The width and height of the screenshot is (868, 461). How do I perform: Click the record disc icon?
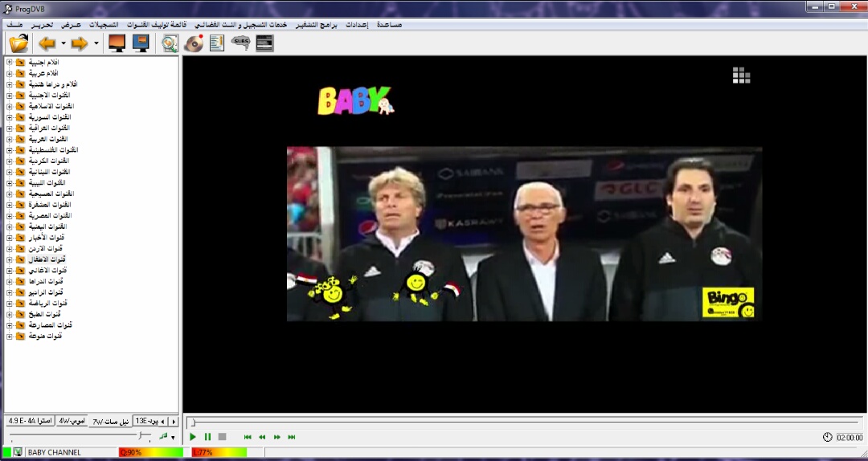(x=193, y=43)
